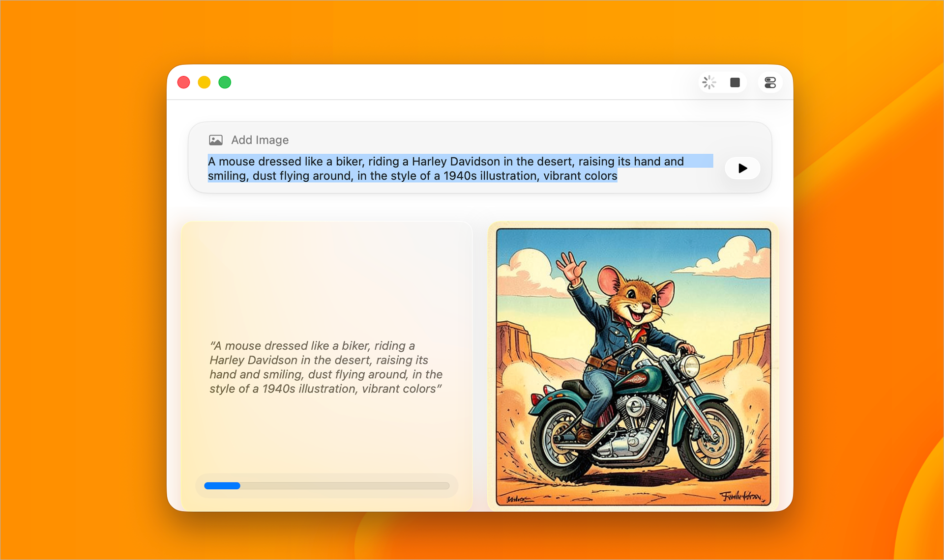Halt rendering using the dark square button
This screenshot has width=944, height=560.
pyautogui.click(x=735, y=82)
